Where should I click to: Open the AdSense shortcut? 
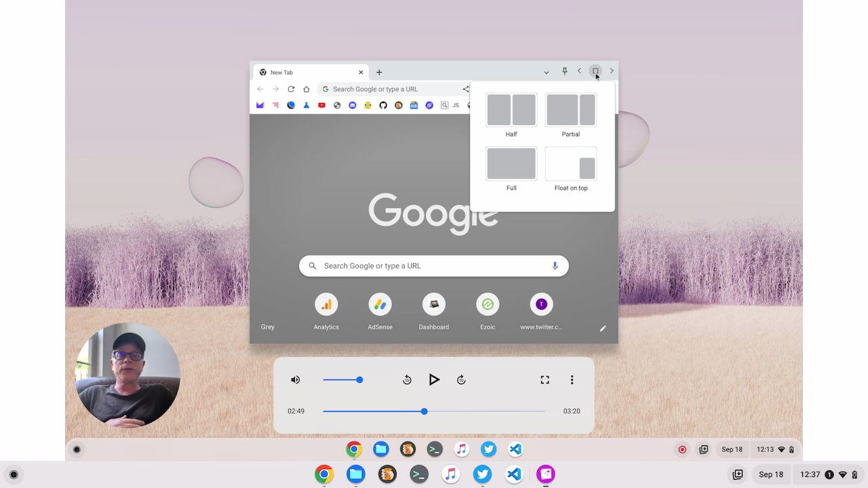(380, 312)
